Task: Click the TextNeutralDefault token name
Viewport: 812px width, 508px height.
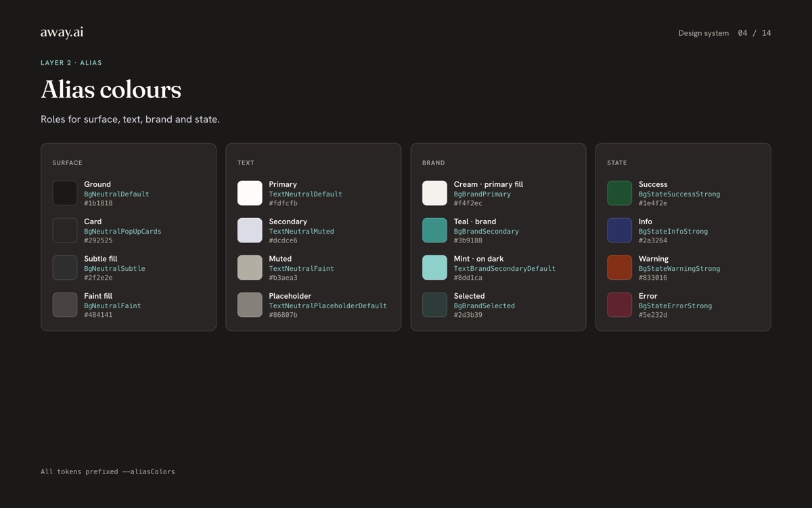Action: (305, 194)
